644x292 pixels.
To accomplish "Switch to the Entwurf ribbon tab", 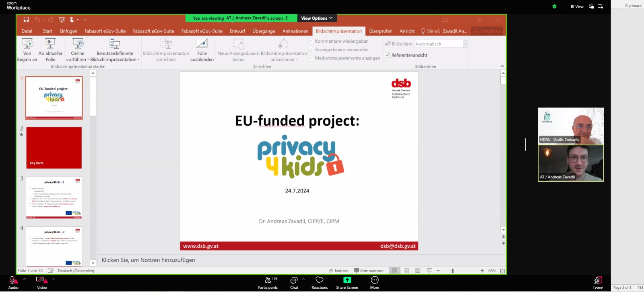I will tap(237, 31).
